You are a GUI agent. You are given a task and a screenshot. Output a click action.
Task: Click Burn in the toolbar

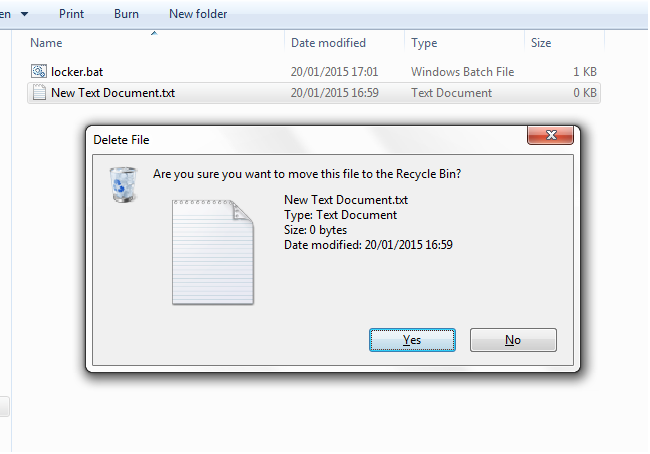126,14
